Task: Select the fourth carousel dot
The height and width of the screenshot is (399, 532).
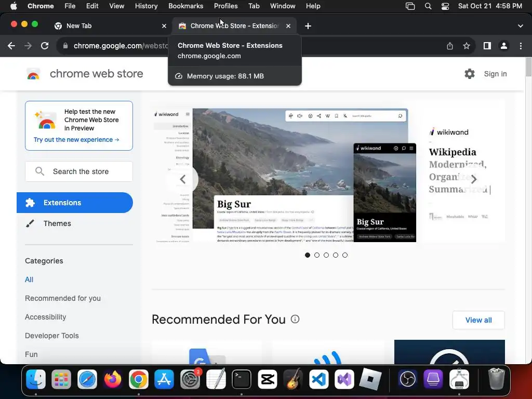Action: (x=336, y=255)
